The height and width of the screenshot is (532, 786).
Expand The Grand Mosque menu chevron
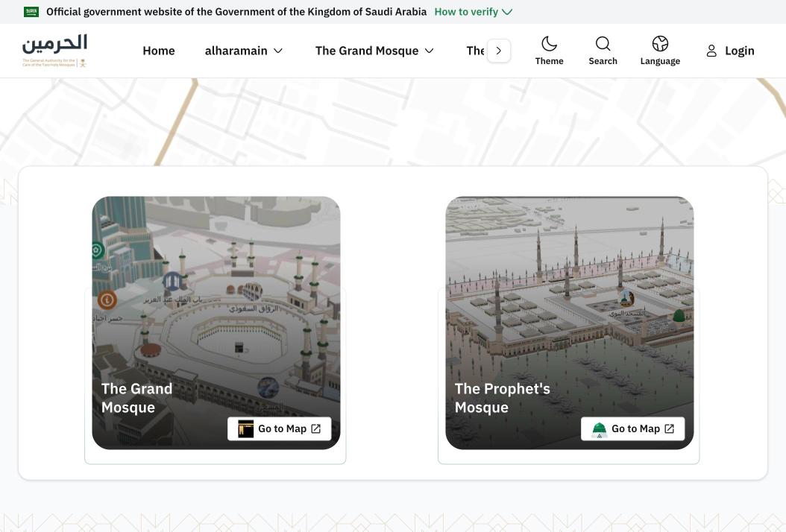[x=429, y=51]
